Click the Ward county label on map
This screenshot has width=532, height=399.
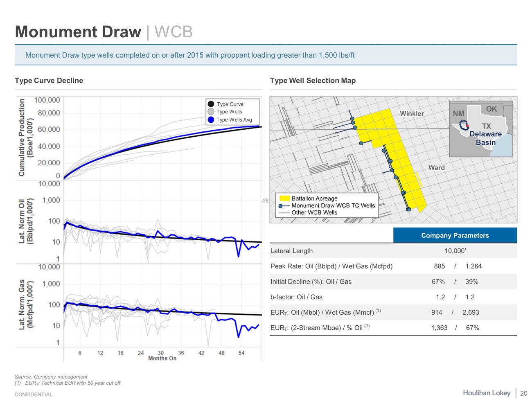pyautogui.click(x=436, y=168)
